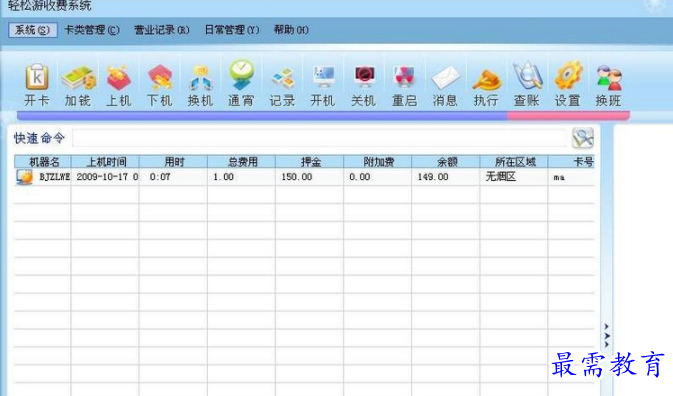This screenshot has width=673, height=396.
Task: Focus the 快速命令 input field
Action: 320,138
